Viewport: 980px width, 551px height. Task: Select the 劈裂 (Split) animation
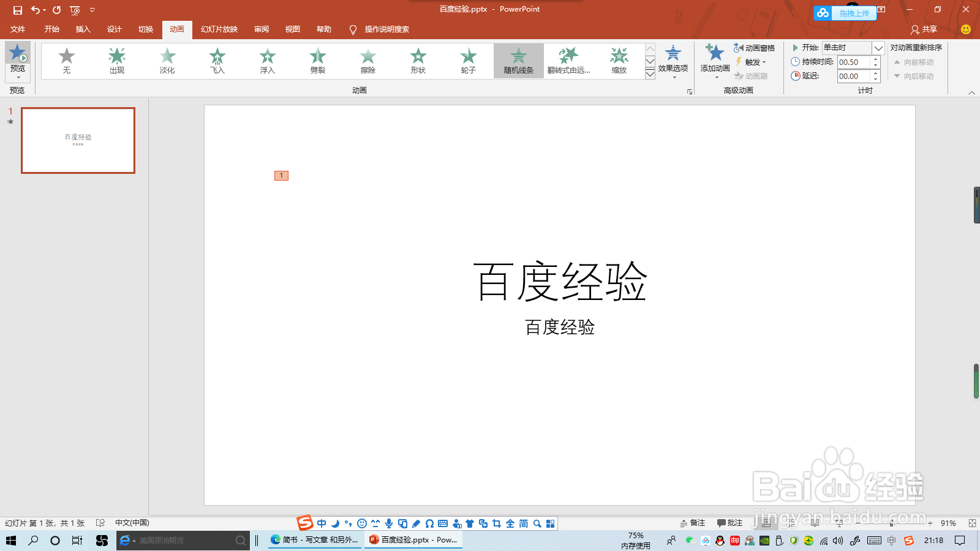[x=318, y=61]
